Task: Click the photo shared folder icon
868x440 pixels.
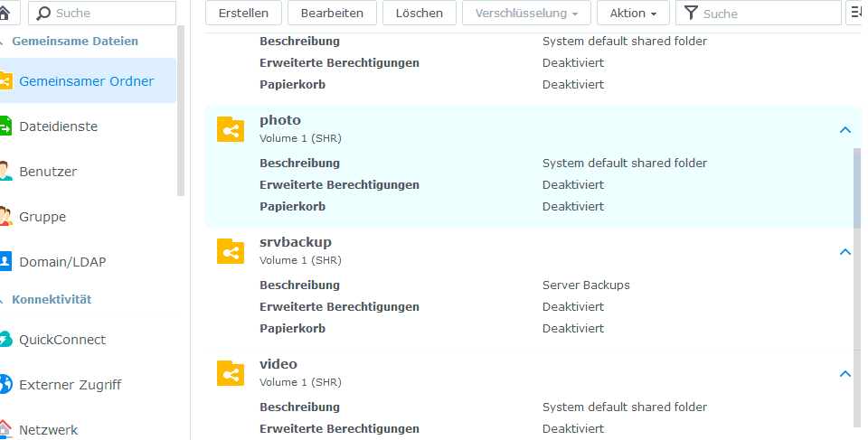Action: [x=231, y=129]
